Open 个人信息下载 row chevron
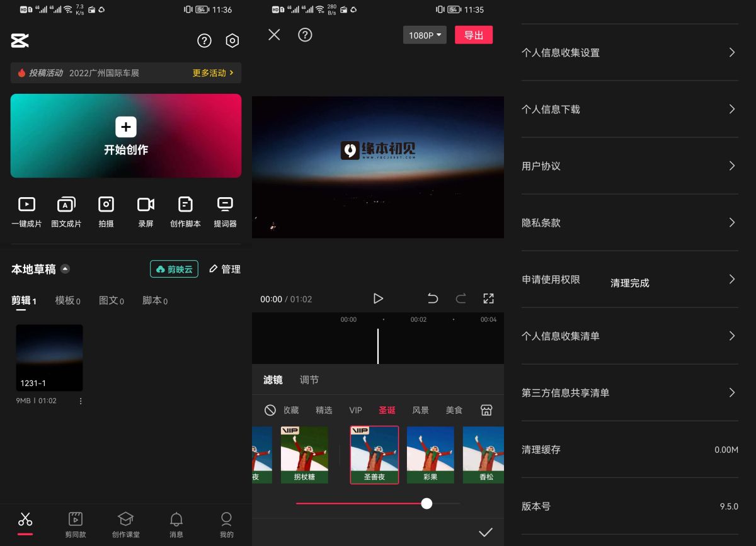 pos(731,109)
